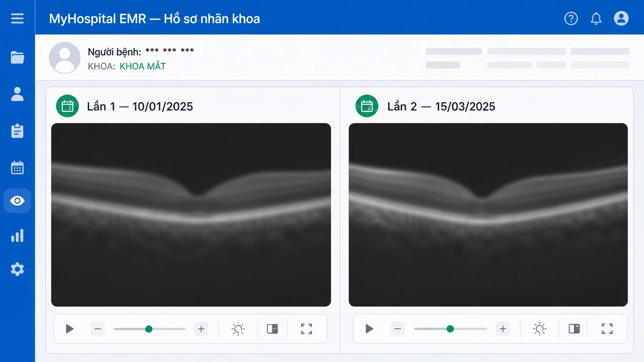
Task: Open the bar chart statistics icon
Action: click(17, 235)
